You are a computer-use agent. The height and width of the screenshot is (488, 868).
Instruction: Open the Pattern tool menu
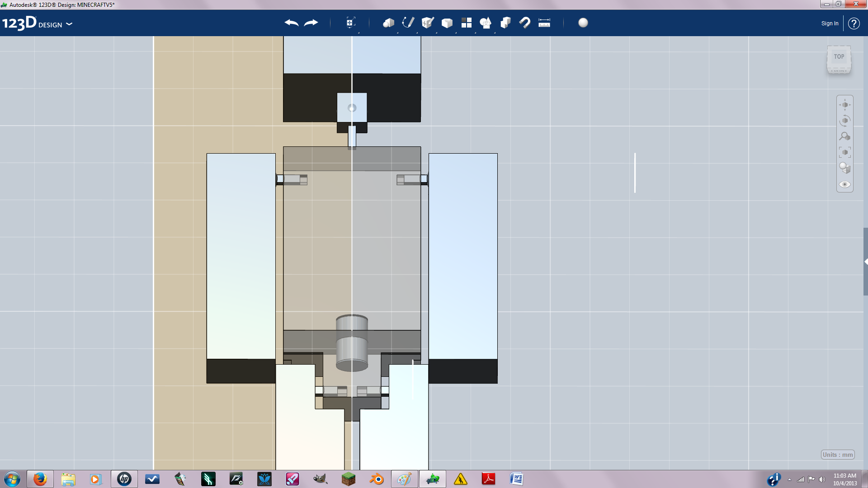[467, 23]
